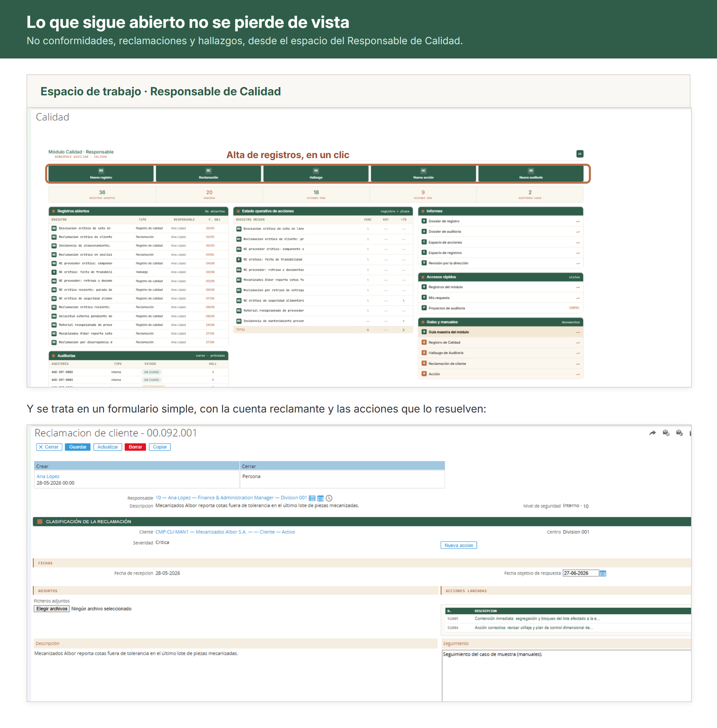Open the date picker calendar icon
Screen dimensions: 717x728
(x=603, y=573)
